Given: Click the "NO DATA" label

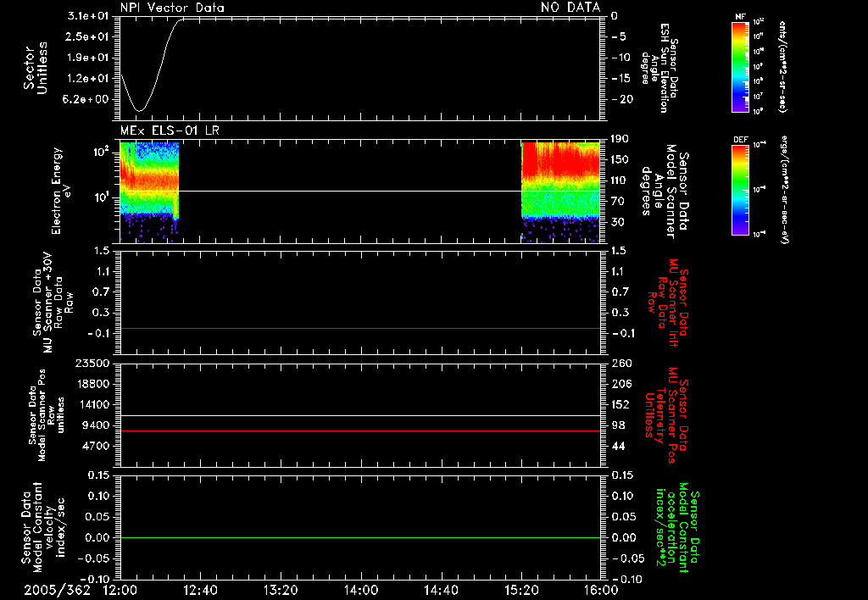Looking at the screenshot, I should pos(570,7).
